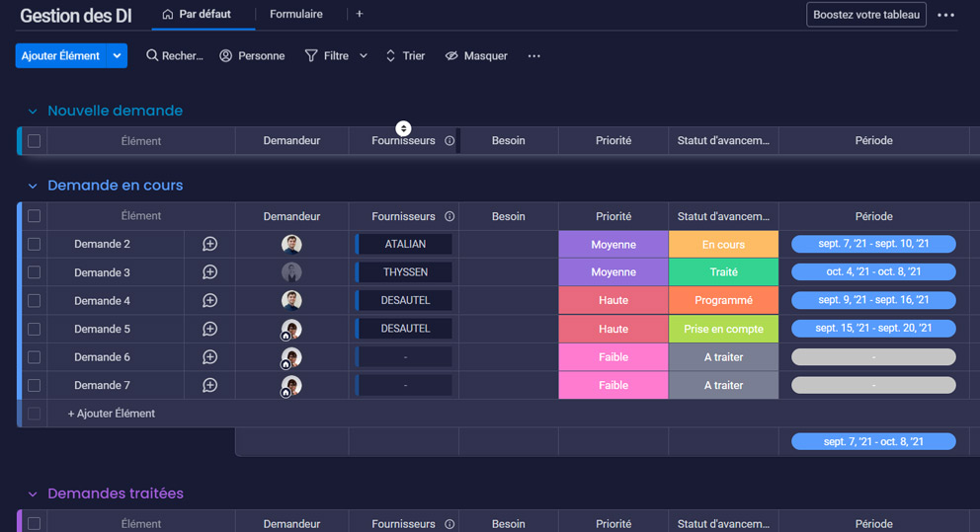Open the search (Recher...) tool

[175, 55]
